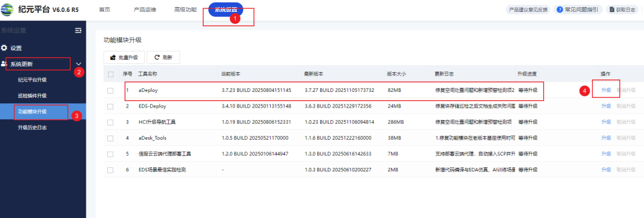Click the refresh arrow icon in 刷新
This screenshot has height=218, width=644.
tap(157, 57)
